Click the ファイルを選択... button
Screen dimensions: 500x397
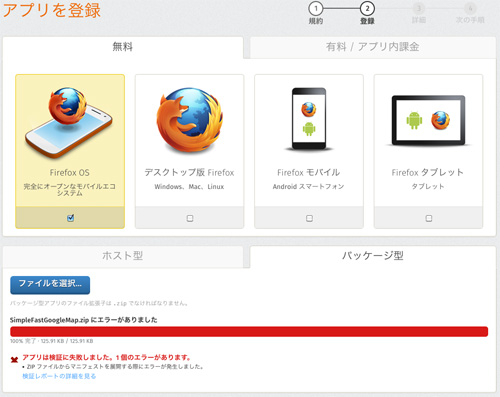[50, 285]
